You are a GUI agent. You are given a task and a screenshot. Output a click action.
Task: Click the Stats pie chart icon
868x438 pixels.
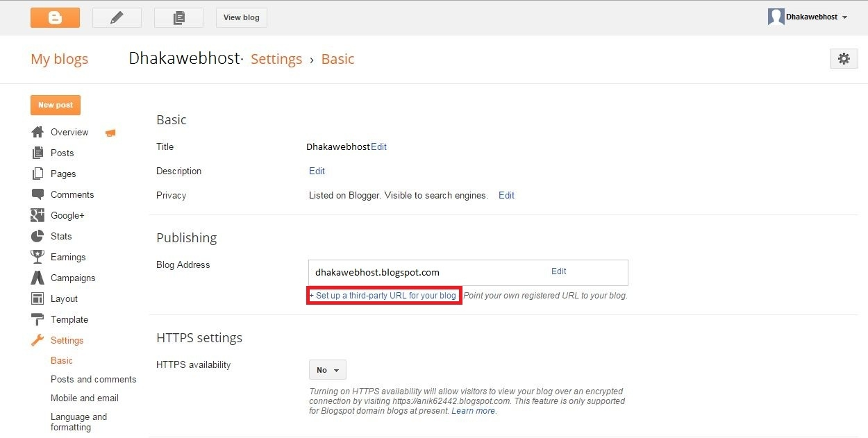37,236
